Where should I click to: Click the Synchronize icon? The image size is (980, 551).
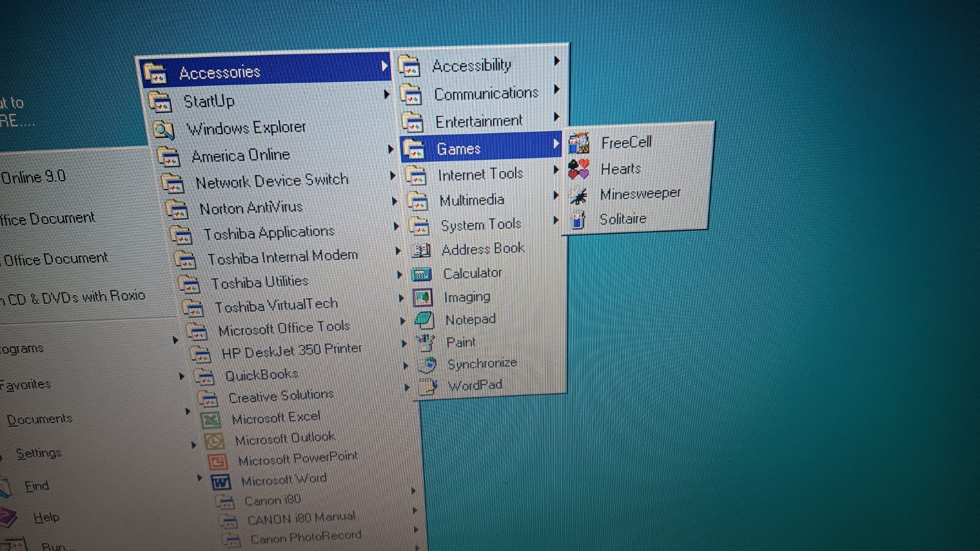(x=427, y=365)
